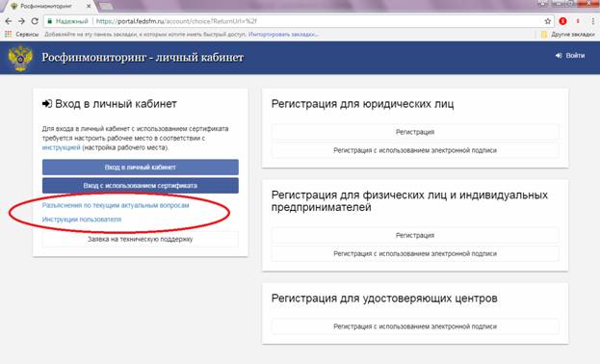Close the Росфинмониторинг browser tab
This screenshot has width=600, height=364.
tap(89, 6)
